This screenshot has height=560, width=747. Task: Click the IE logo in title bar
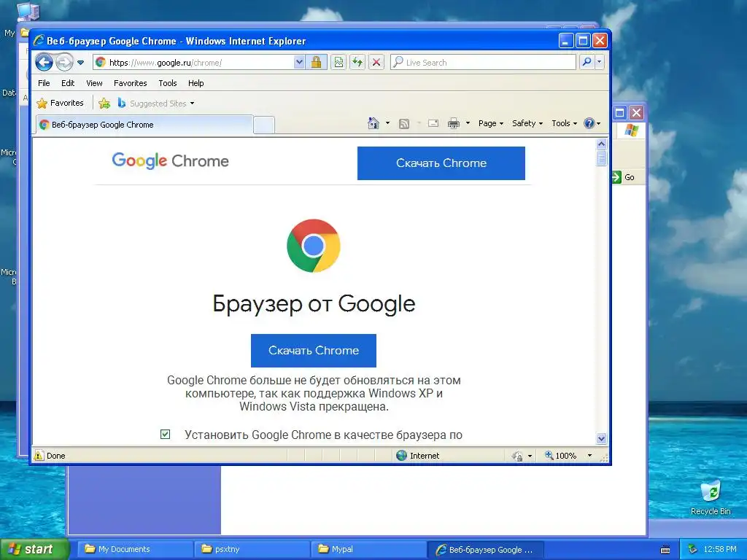(x=39, y=41)
